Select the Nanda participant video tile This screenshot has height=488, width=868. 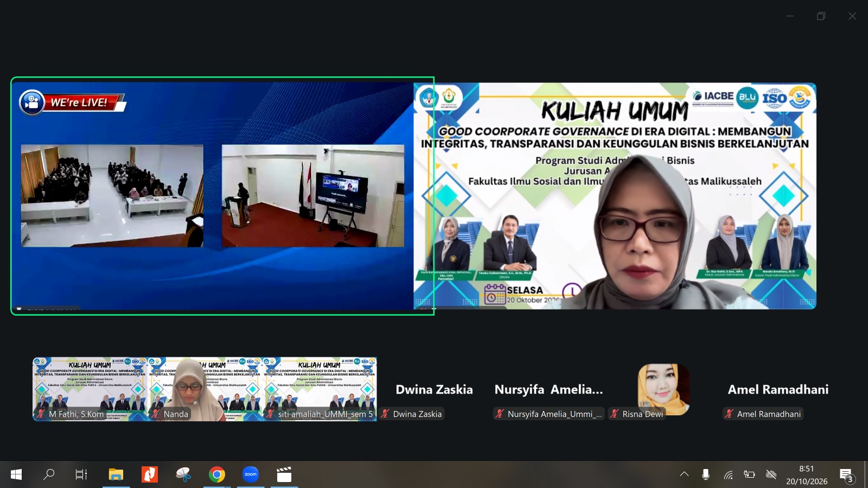click(x=205, y=389)
